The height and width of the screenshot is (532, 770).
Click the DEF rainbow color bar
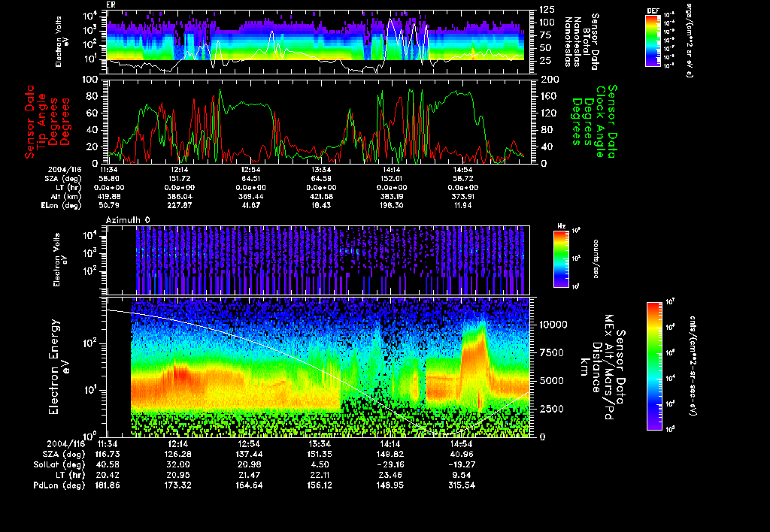point(653,41)
